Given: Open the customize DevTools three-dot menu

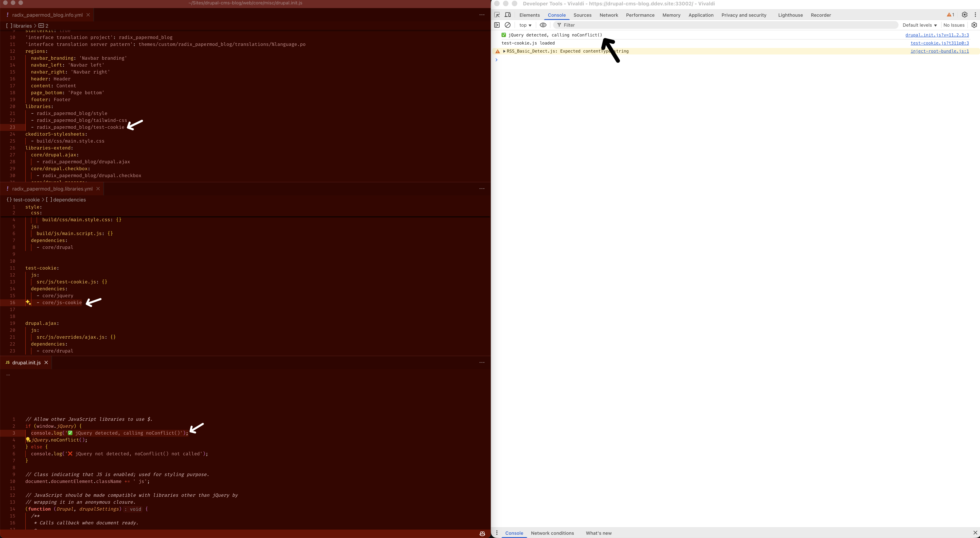Looking at the screenshot, I should coord(975,15).
